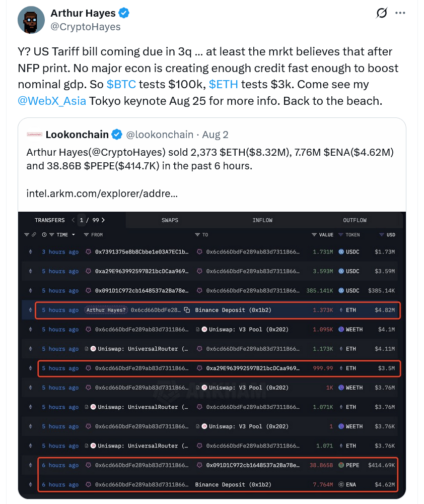Go to next Transfers page with right arrow

tap(103, 220)
